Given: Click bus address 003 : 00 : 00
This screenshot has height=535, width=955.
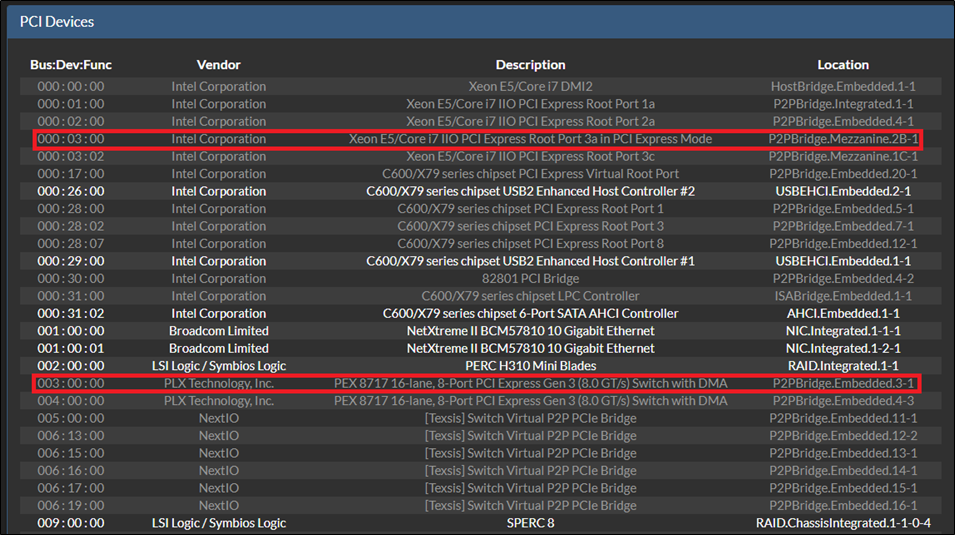Looking at the screenshot, I should [x=71, y=383].
